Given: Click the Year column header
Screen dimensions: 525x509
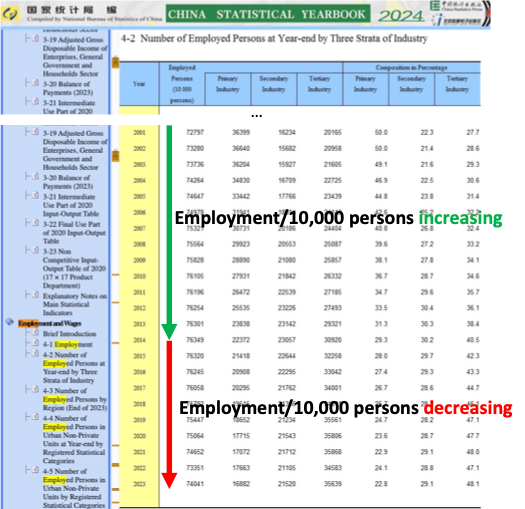Looking at the screenshot, I should coord(139,84).
